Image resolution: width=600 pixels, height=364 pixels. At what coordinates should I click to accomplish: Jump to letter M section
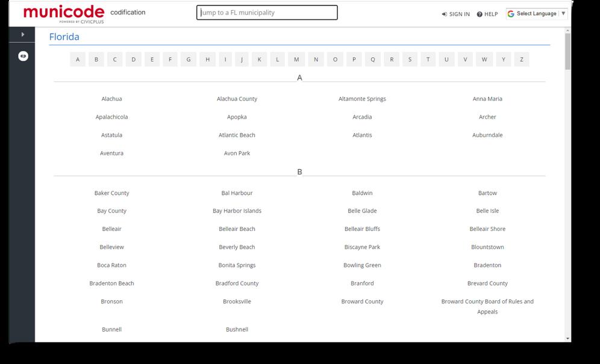[x=296, y=60]
